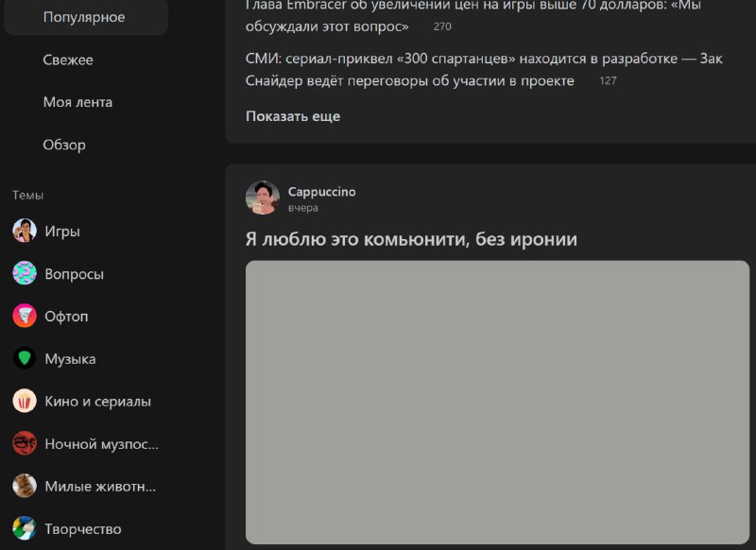Click the Ночной музпост topic icon

tap(25, 443)
